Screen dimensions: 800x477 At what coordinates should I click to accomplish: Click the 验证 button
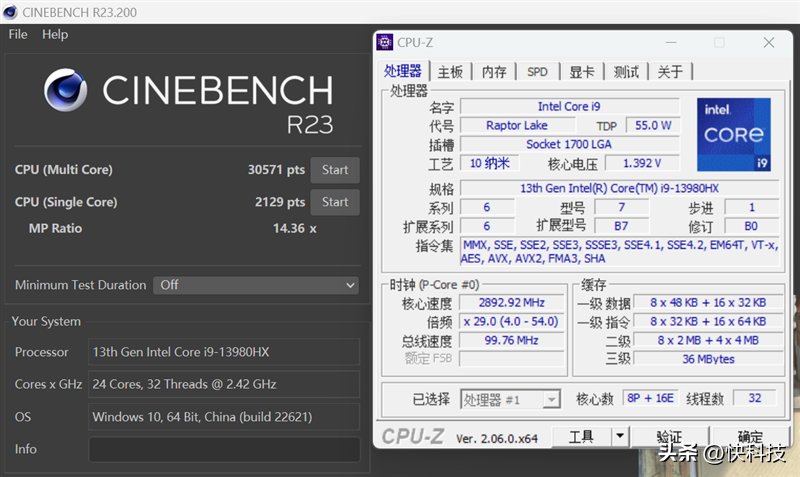click(669, 437)
